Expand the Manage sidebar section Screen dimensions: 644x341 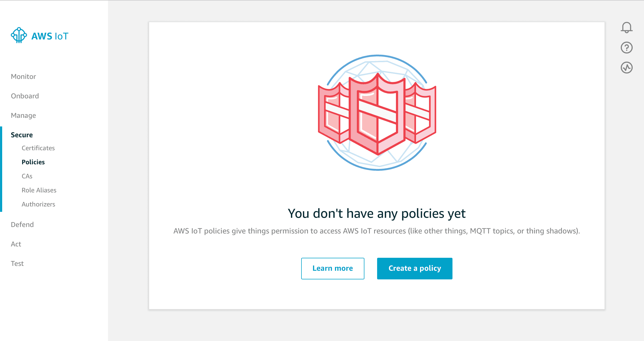pyautogui.click(x=23, y=115)
